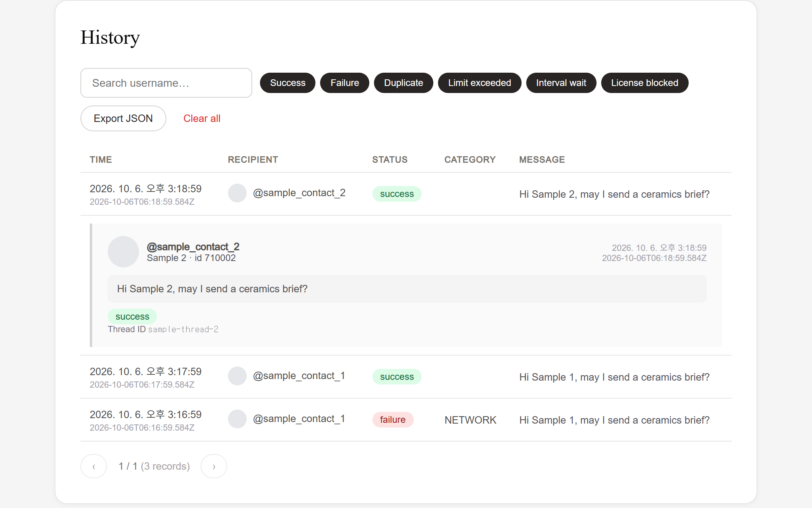Image resolution: width=812 pixels, height=508 pixels.
Task: Click the large avatar in the detail panel
Action: (x=123, y=252)
